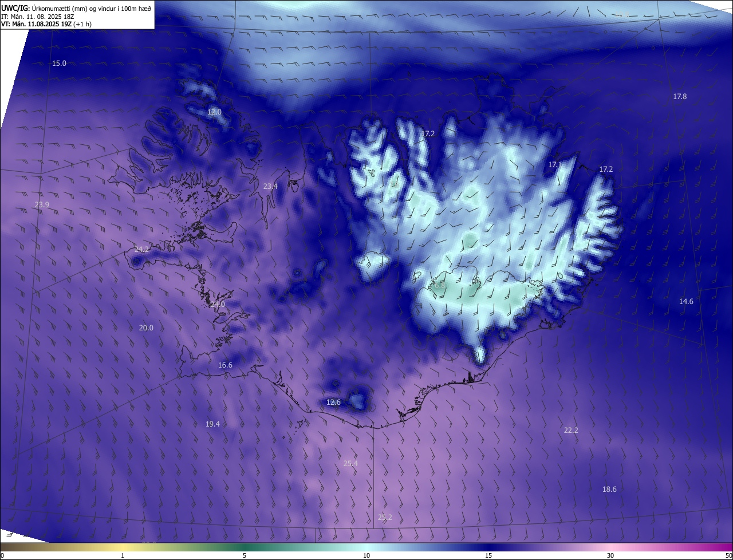Click the 25.2 value label

(385, 517)
